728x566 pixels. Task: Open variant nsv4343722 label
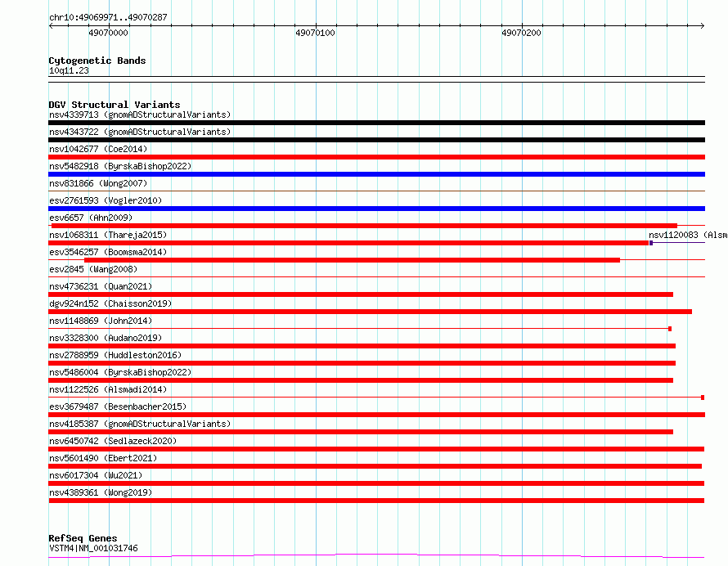click(x=140, y=132)
